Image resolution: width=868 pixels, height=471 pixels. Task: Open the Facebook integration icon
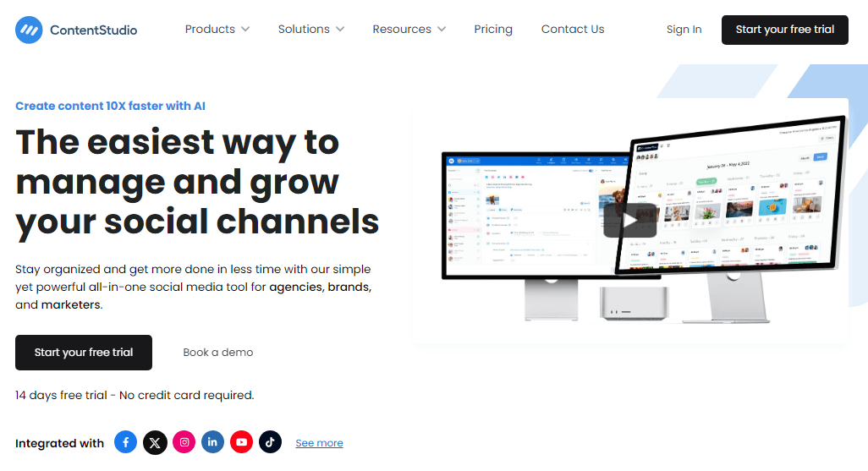[126, 442]
